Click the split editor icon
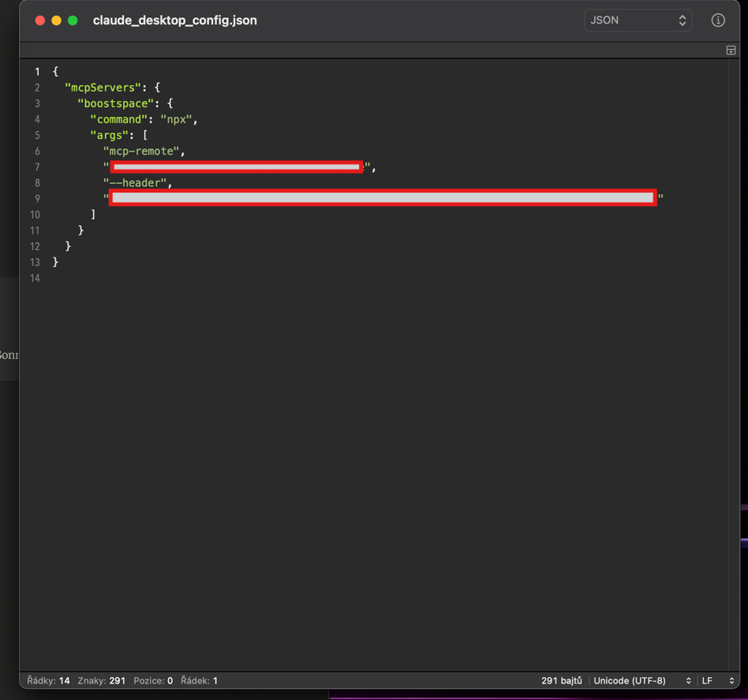The height and width of the screenshot is (700, 748). (731, 50)
